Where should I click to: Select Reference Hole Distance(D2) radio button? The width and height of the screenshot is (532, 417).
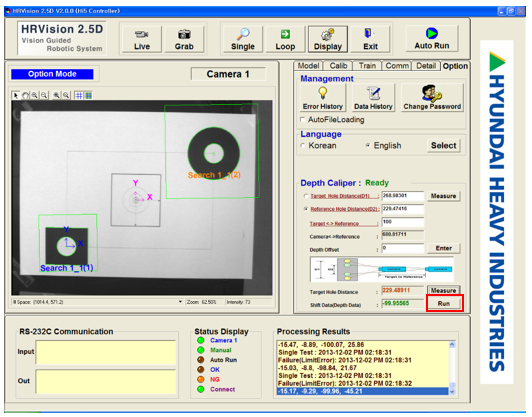point(306,209)
